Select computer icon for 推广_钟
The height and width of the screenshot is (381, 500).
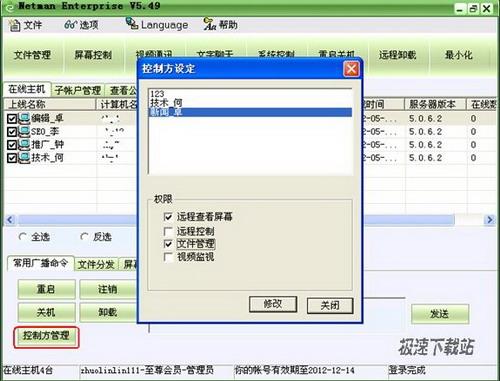click(x=24, y=144)
